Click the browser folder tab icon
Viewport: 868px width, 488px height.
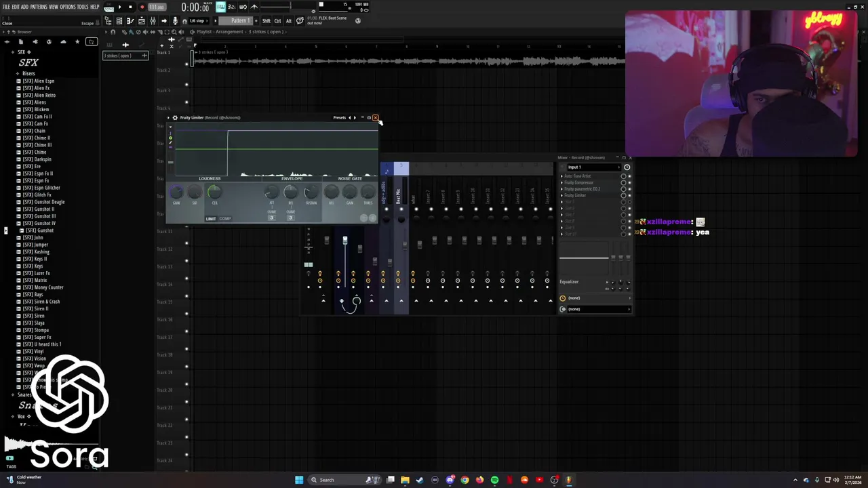click(x=92, y=41)
